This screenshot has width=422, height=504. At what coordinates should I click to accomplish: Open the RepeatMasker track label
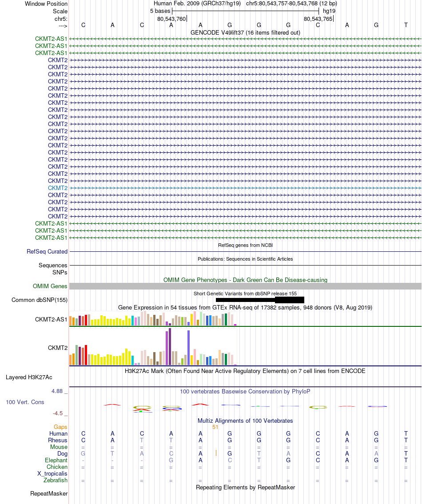49,494
